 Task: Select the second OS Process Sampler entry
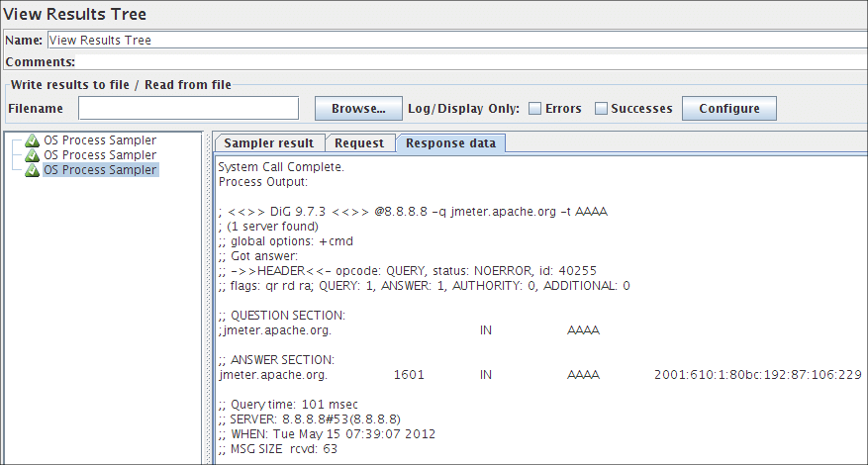click(99, 155)
